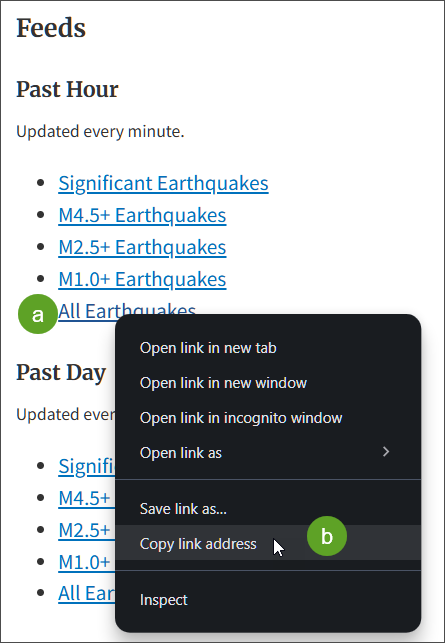
Task: Open Past Hour M1.0+ Earthquakes feed link
Action: [x=142, y=279]
